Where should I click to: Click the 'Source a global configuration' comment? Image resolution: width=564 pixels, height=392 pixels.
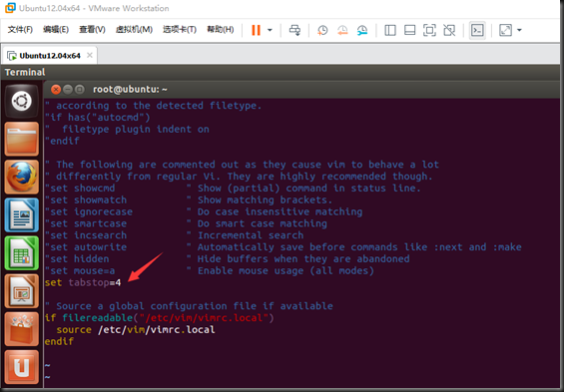coord(190,306)
